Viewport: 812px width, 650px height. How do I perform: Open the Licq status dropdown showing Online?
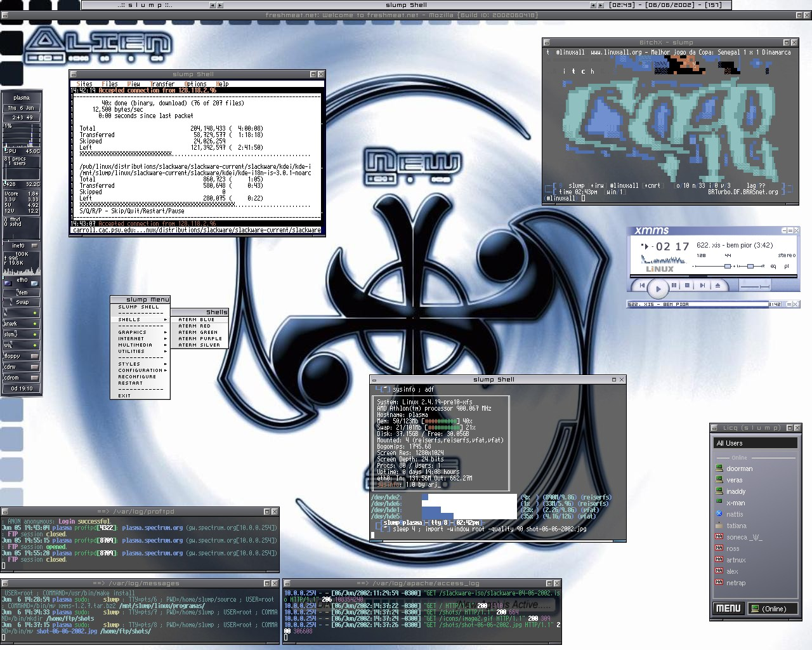coord(771,609)
